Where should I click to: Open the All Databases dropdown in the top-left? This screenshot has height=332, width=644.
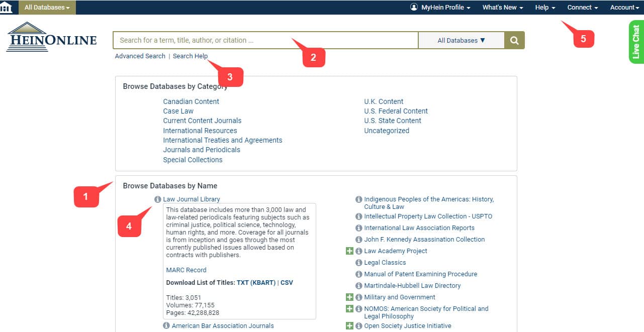pyautogui.click(x=47, y=7)
